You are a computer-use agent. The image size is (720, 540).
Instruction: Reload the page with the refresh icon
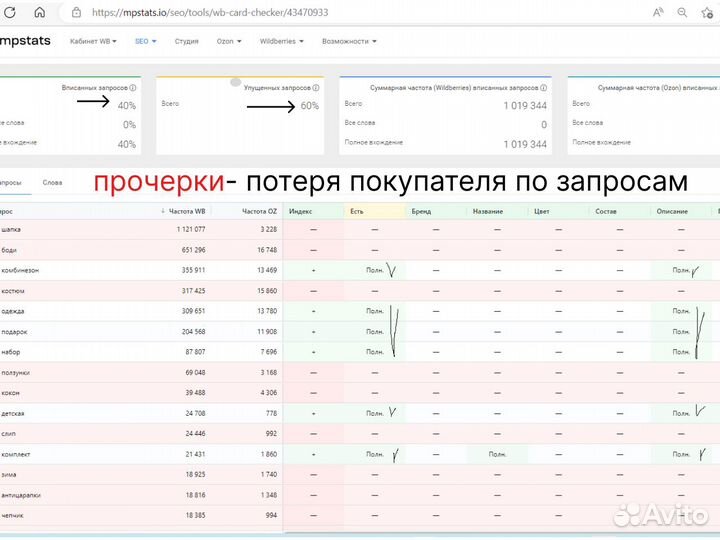pos(10,12)
